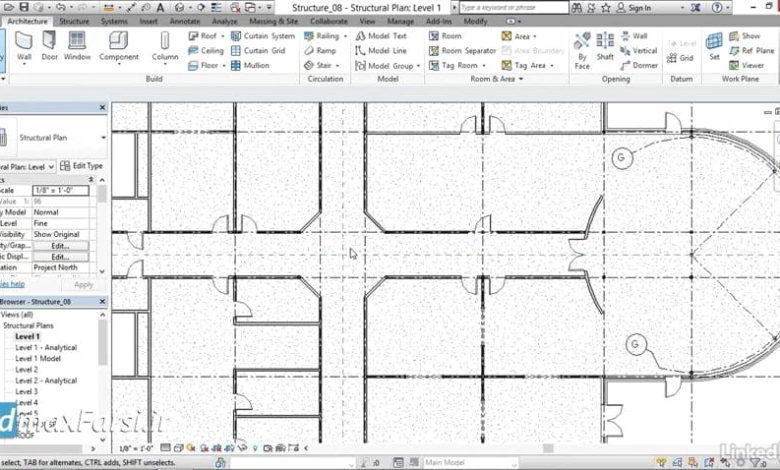Click the Floor tool
This screenshot has width=780, height=470.
(203, 66)
